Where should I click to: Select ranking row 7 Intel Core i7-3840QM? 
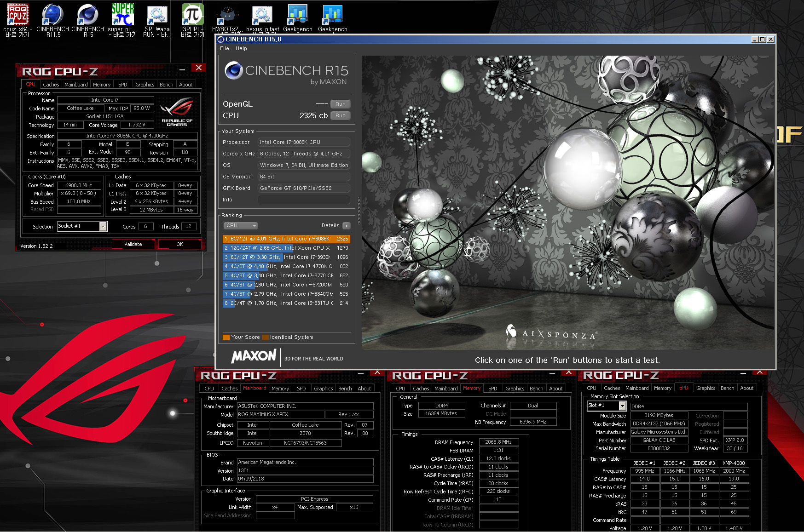286,294
